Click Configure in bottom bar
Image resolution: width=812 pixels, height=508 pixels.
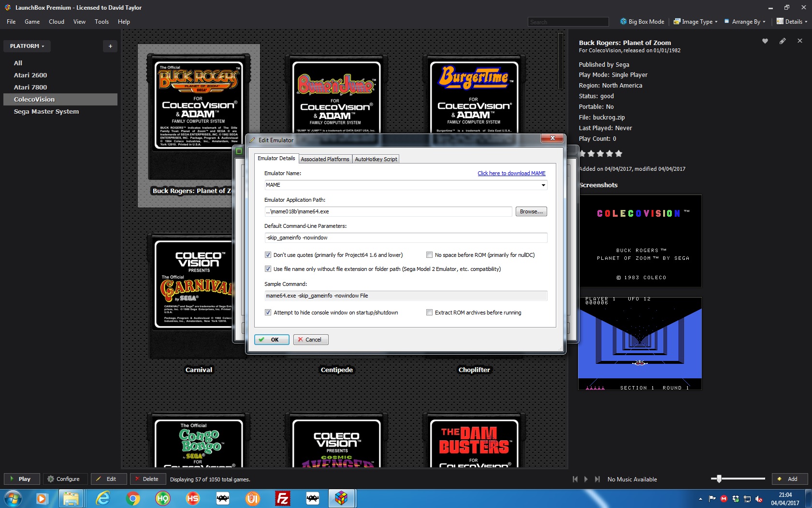tap(64, 479)
